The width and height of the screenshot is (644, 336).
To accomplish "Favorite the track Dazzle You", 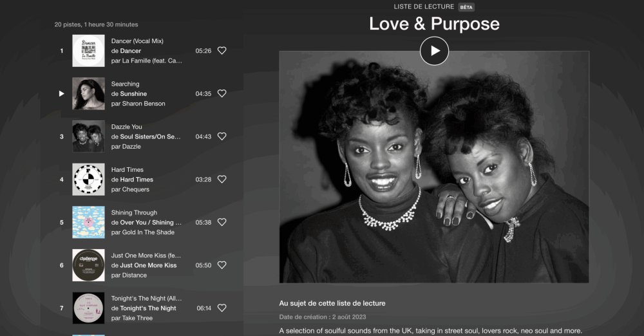I will coord(222,136).
